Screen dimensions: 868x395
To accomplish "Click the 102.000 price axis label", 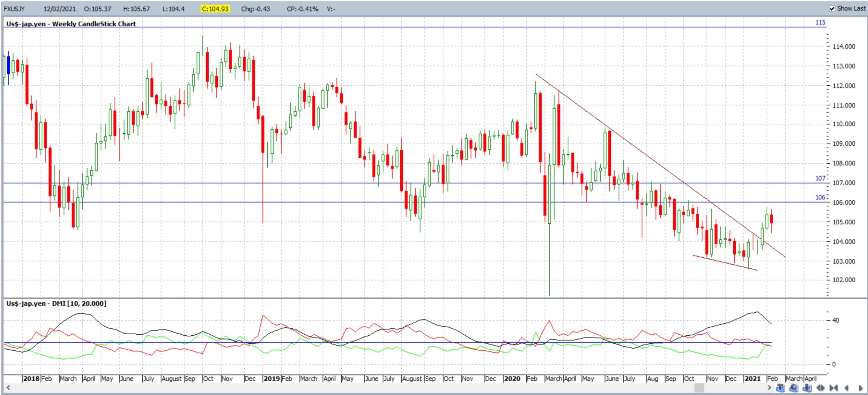I will pos(844,280).
